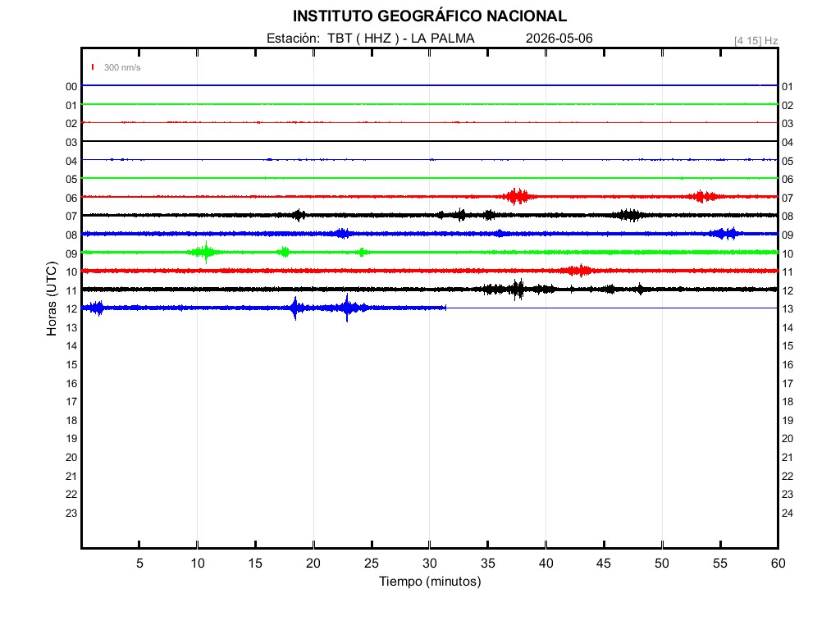
Task: Click the red 300 nm/s scale bar
Action: coord(93,67)
